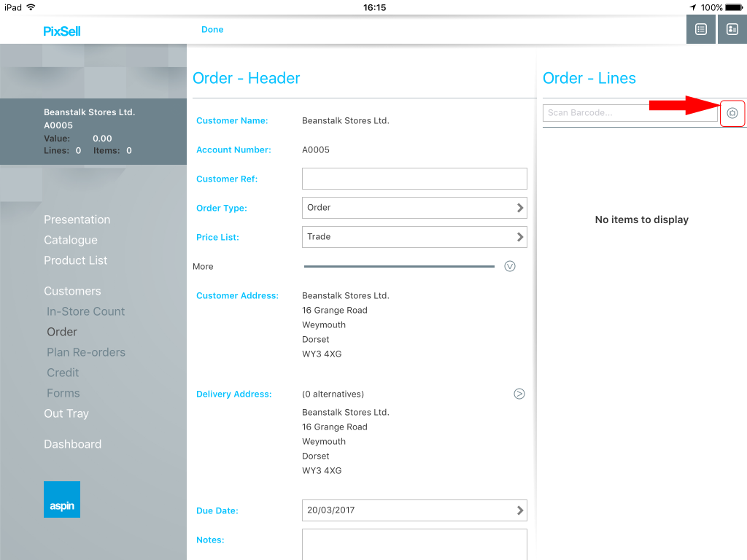
Task: Open the order list view icon
Action: point(701,29)
